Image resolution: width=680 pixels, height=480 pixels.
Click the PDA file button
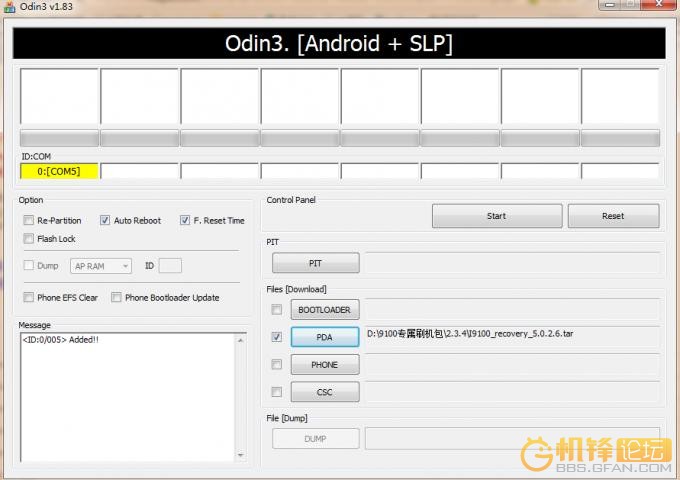[x=325, y=337]
